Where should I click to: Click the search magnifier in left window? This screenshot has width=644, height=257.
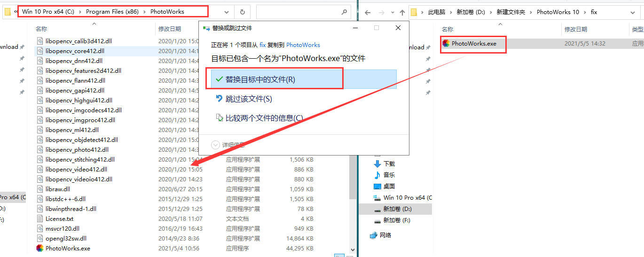coord(345,12)
